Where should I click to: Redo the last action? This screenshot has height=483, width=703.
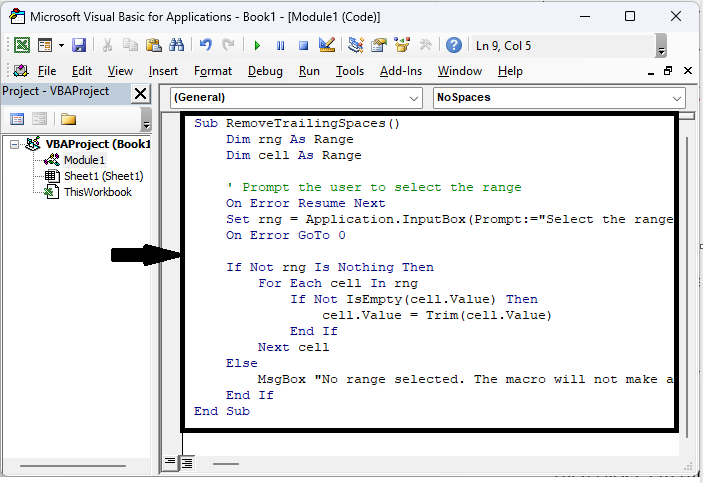(229, 45)
